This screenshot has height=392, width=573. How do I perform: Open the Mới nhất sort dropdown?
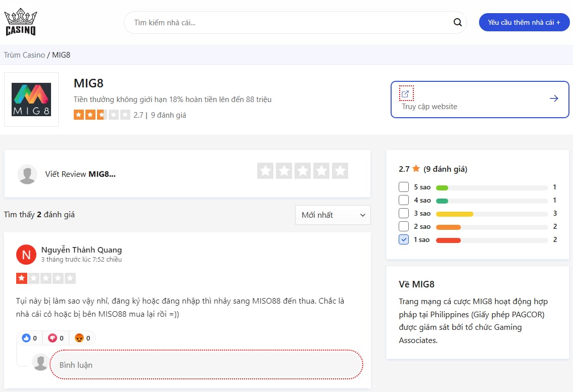(x=333, y=215)
